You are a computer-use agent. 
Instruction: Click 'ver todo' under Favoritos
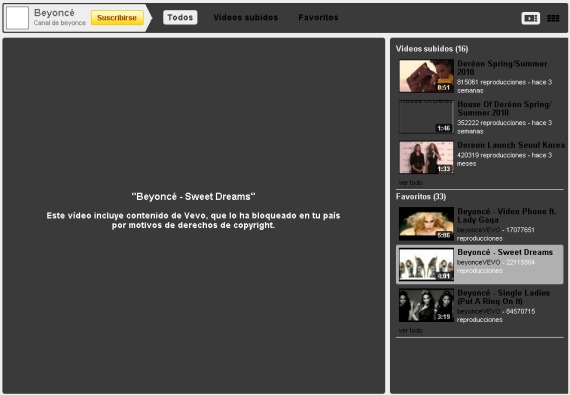click(410, 330)
